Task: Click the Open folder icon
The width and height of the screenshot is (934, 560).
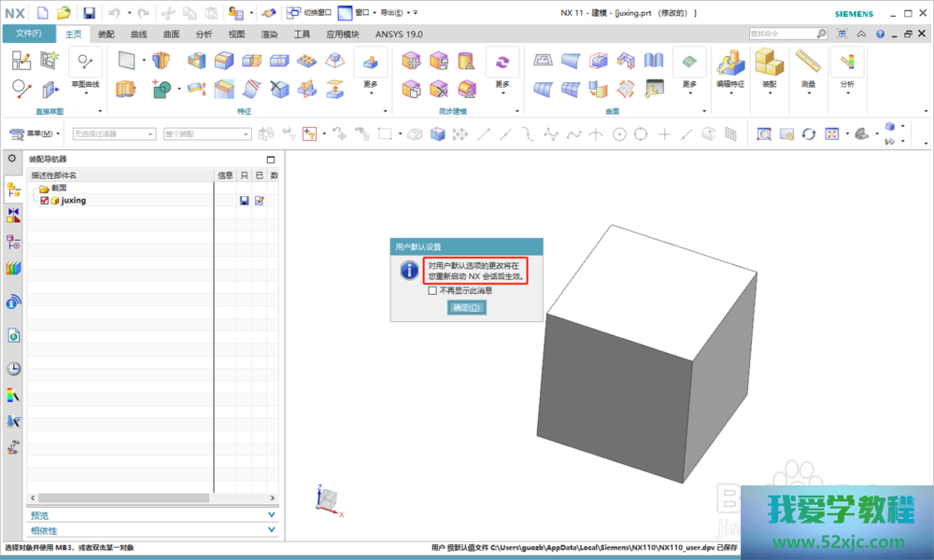Action: [x=64, y=13]
